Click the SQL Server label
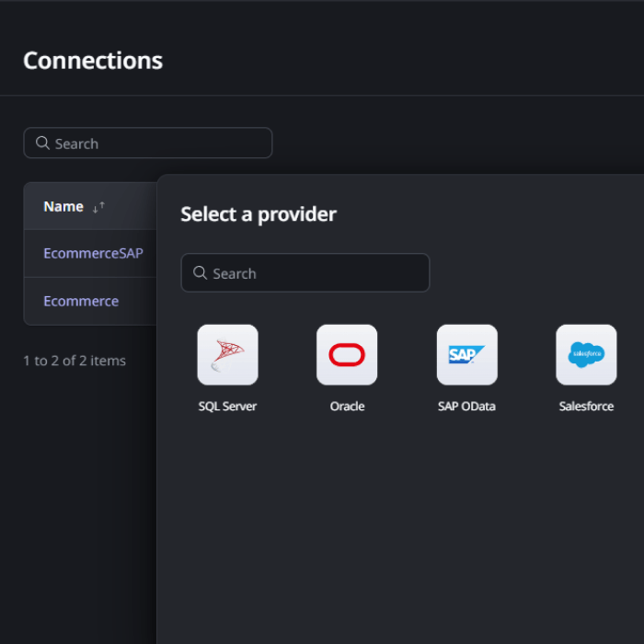The height and width of the screenshot is (644, 644). click(x=227, y=407)
